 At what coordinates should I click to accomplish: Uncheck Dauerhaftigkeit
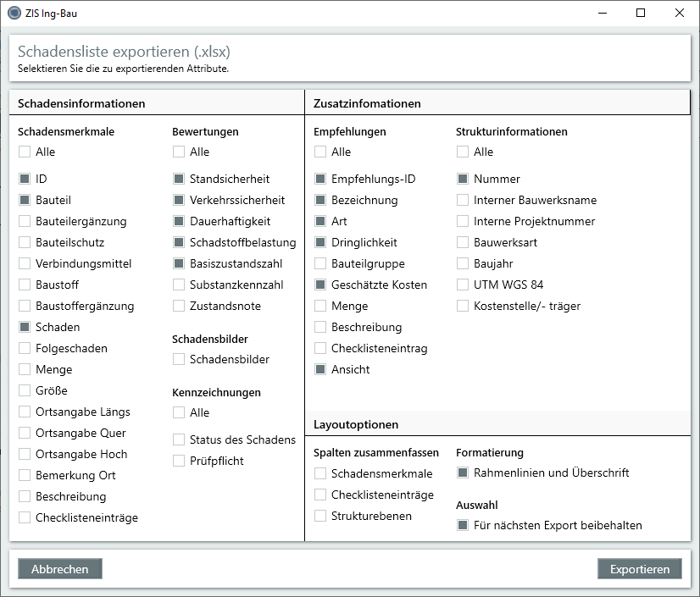(x=179, y=221)
